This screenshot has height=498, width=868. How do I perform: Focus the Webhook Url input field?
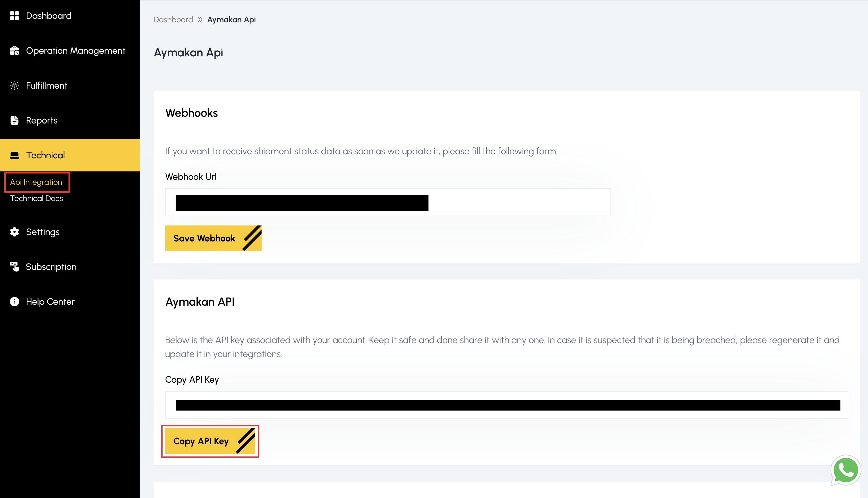pos(388,202)
